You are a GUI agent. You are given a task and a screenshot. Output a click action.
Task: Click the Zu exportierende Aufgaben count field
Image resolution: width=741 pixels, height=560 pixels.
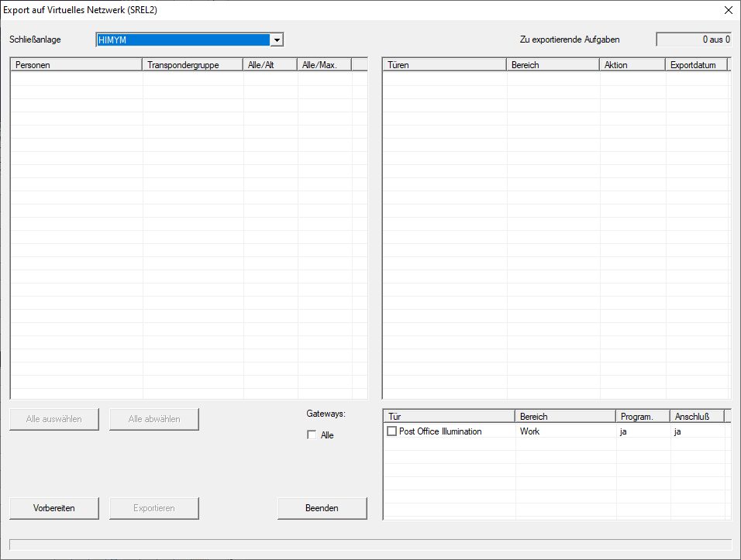pyautogui.click(x=694, y=40)
